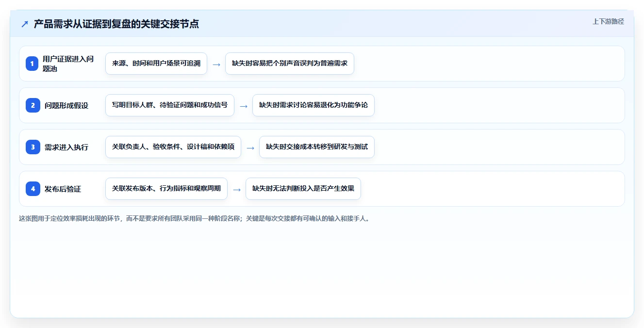Click the step 2 number badge
This screenshot has width=644, height=328.
click(33, 105)
